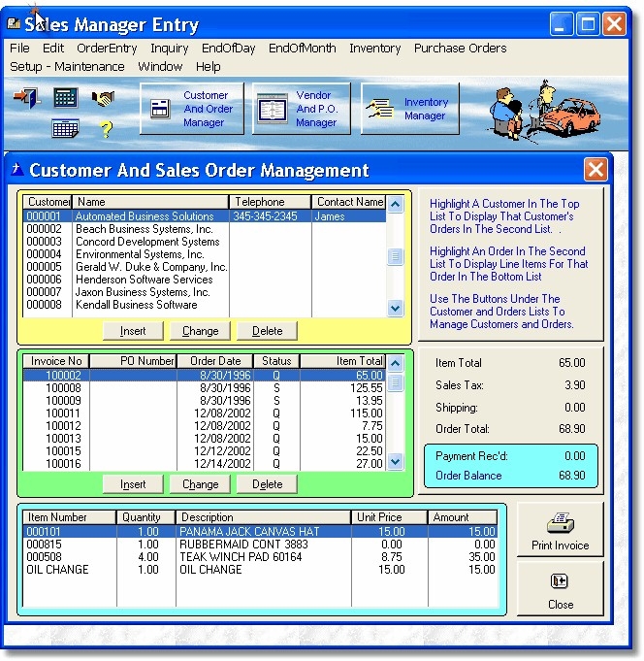The width and height of the screenshot is (644, 661).
Task: Click the yellow question mark help icon
Action: (x=106, y=129)
